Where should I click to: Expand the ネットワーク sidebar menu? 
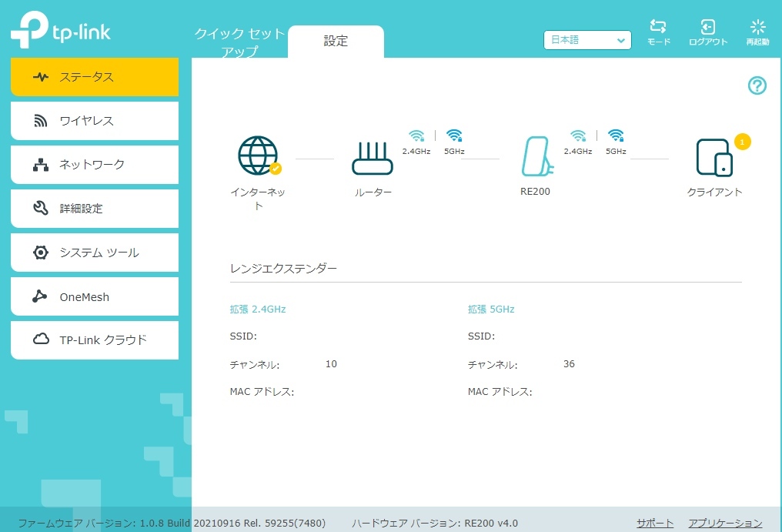click(x=95, y=165)
